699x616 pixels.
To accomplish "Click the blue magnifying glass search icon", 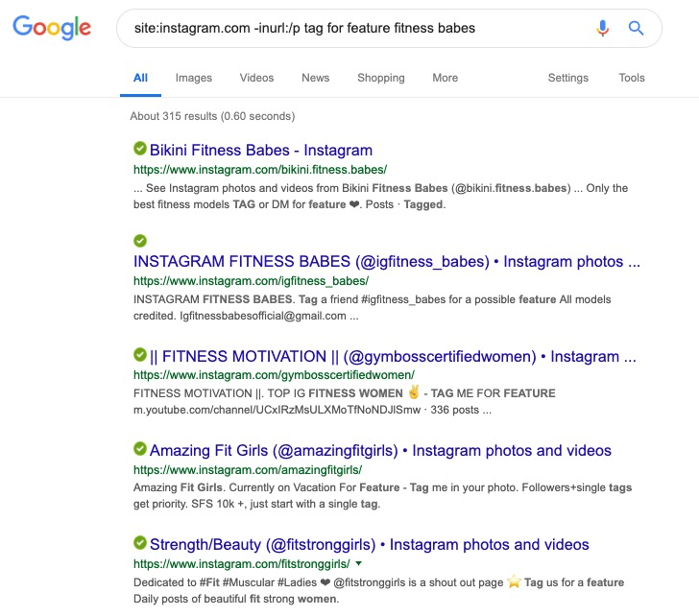I will 636,28.
